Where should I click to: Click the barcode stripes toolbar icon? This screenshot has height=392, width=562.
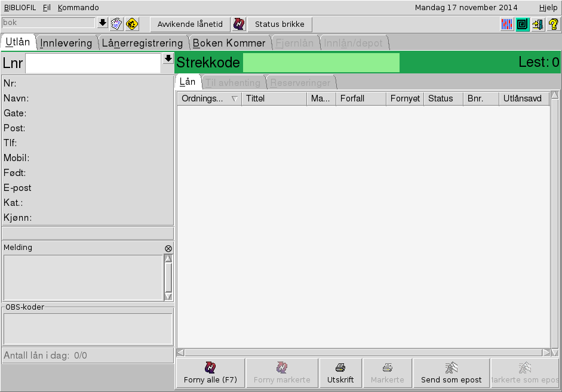507,24
